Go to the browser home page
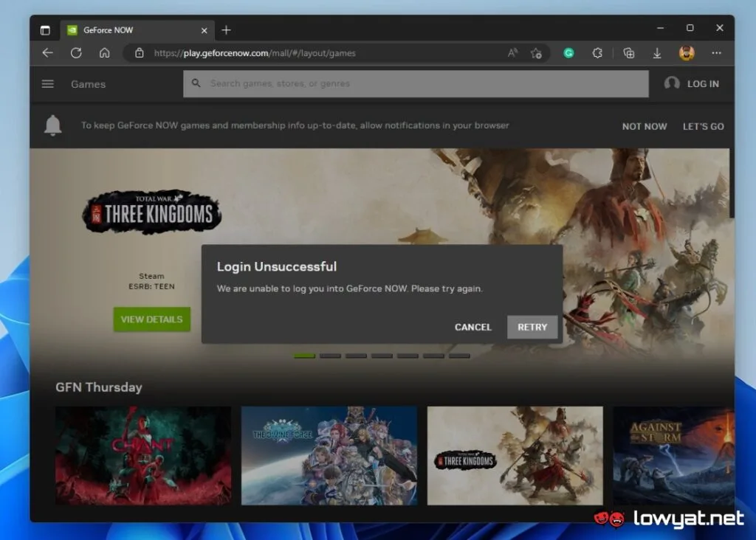The height and width of the screenshot is (540, 756). 105,53
